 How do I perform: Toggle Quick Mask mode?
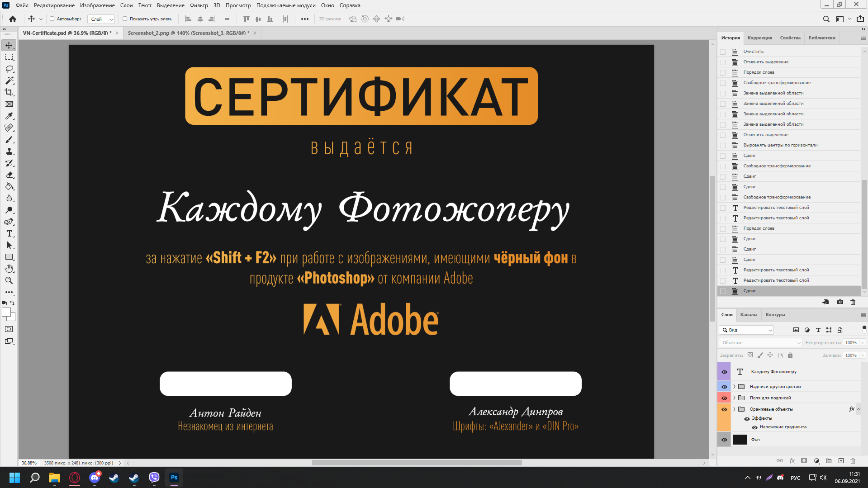[x=9, y=329]
